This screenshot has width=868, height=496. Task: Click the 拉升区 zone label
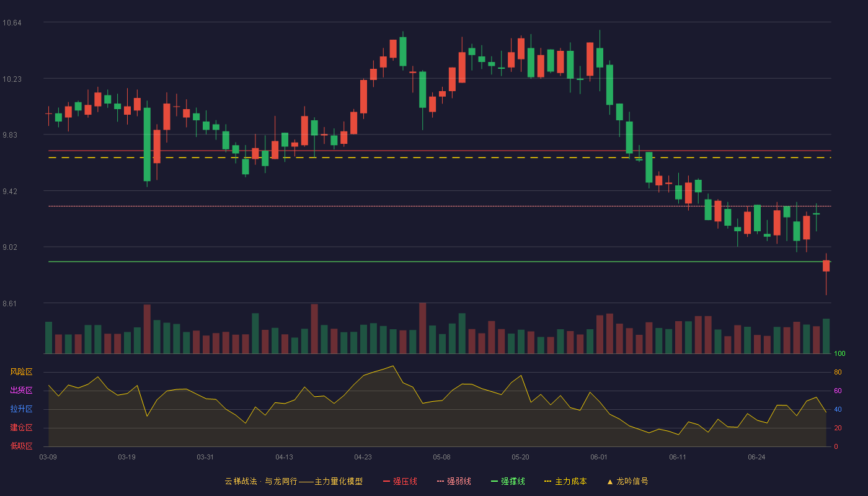tap(21, 409)
